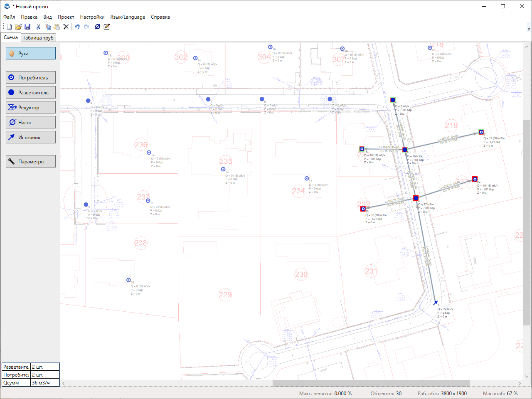Image resolution: width=532 pixels, height=399 pixels.
Task: Click the New project toolbar icon
Action: (x=9, y=27)
